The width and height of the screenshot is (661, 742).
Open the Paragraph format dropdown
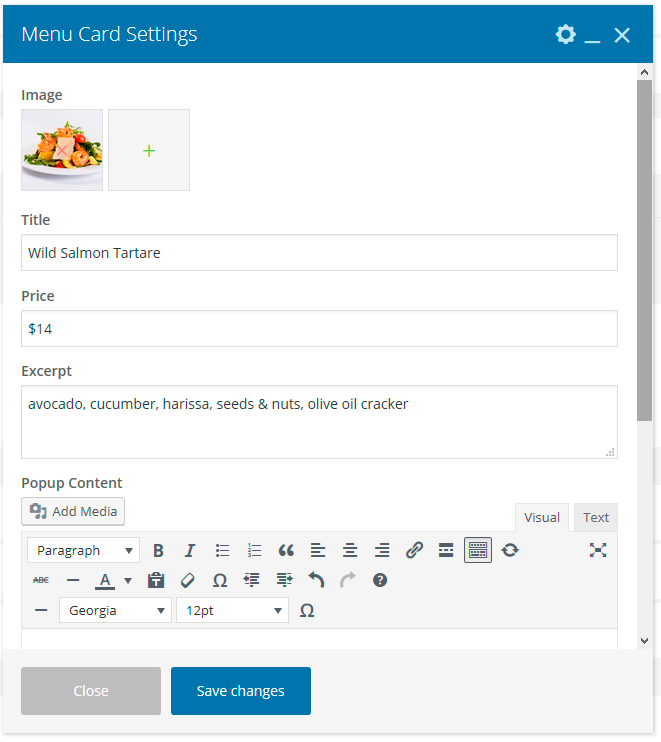pyautogui.click(x=84, y=550)
